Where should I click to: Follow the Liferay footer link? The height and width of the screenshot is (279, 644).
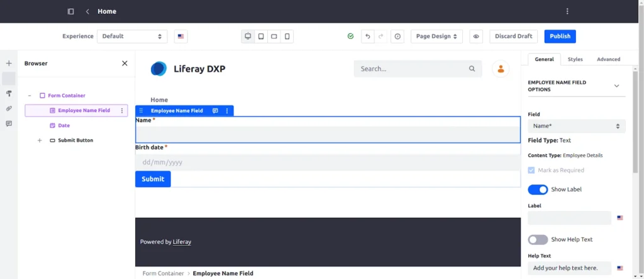tap(182, 242)
